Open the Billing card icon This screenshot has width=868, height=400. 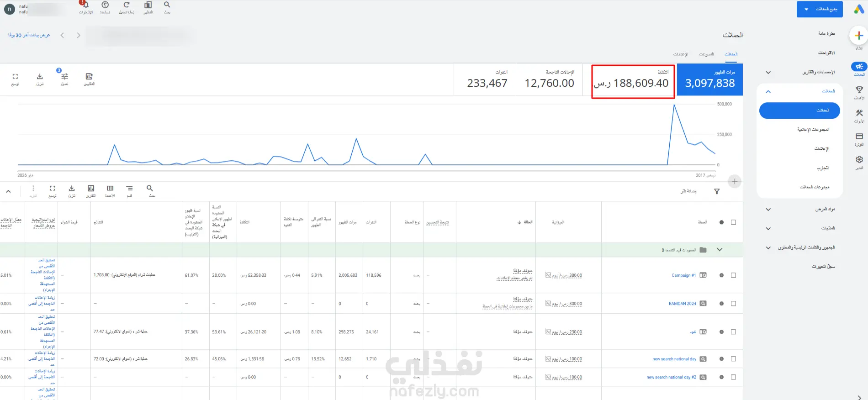(859, 136)
